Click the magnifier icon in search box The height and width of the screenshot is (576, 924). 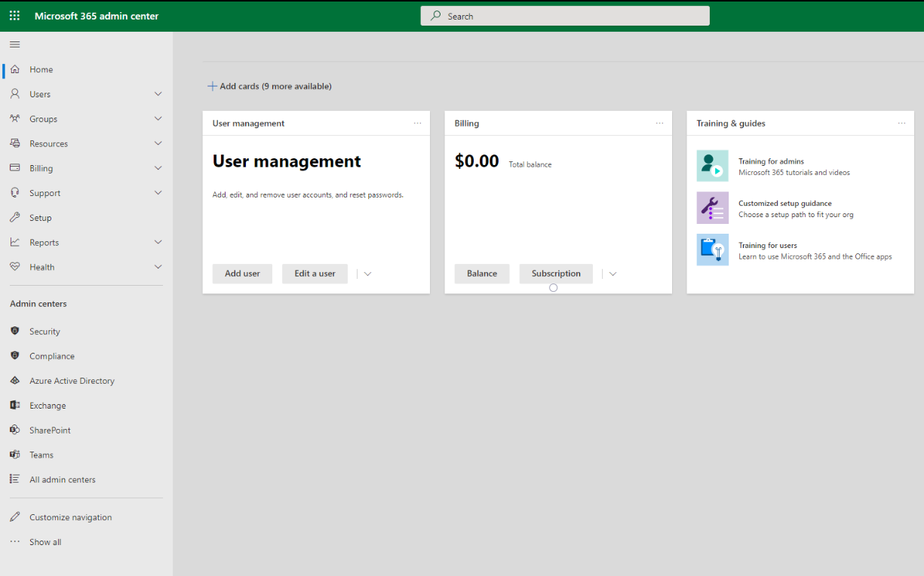pos(436,16)
